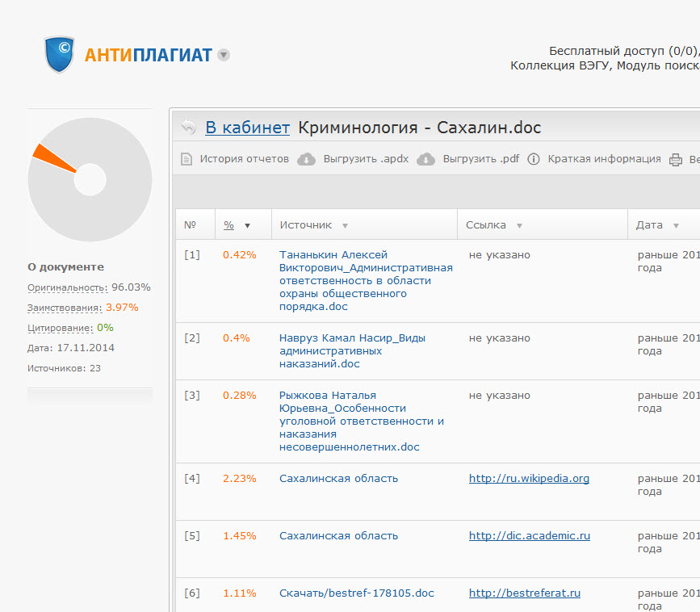Select Выгрузить .pdf
The image size is (700, 612).
tap(481, 159)
